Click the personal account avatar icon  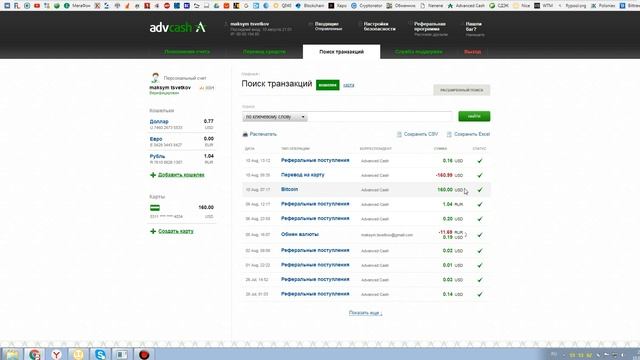[x=155, y=78]
